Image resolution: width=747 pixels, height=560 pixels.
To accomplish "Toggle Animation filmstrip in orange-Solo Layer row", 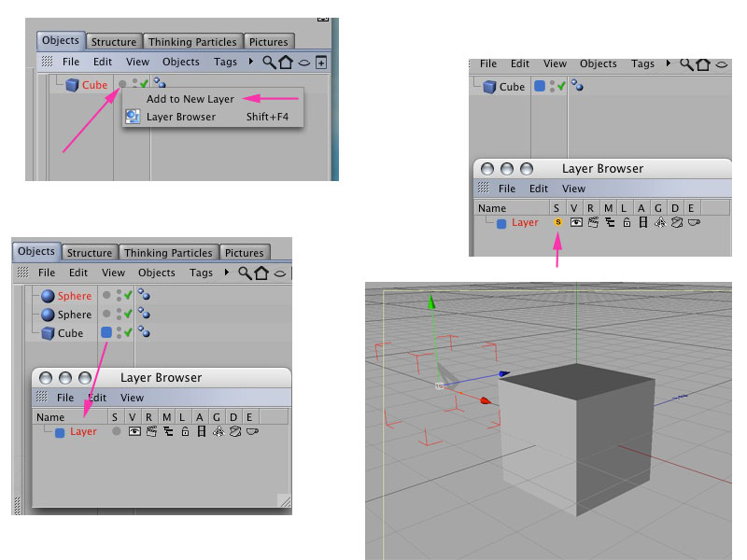I will tap(643, 222).
